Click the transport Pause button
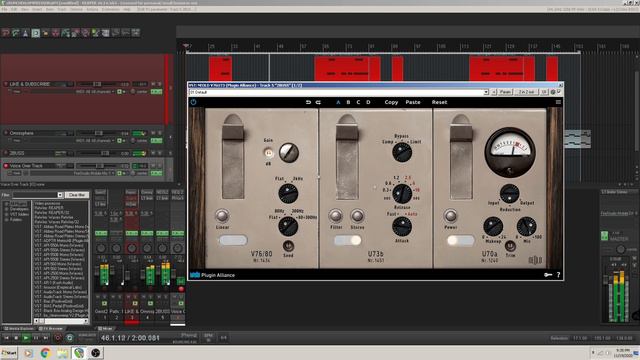Viewport: 640px width, 360px height. [x=36, y=338]
